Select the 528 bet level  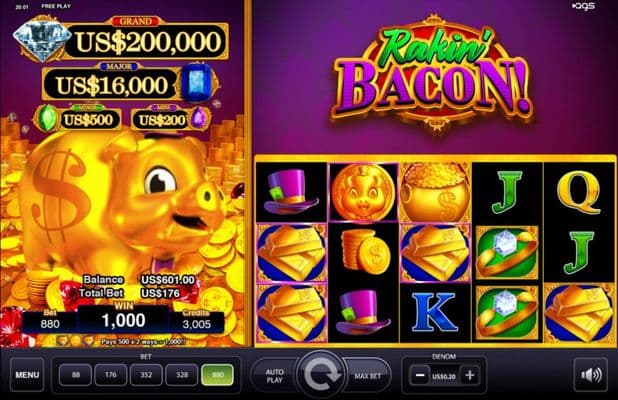(x=182, y=375)
